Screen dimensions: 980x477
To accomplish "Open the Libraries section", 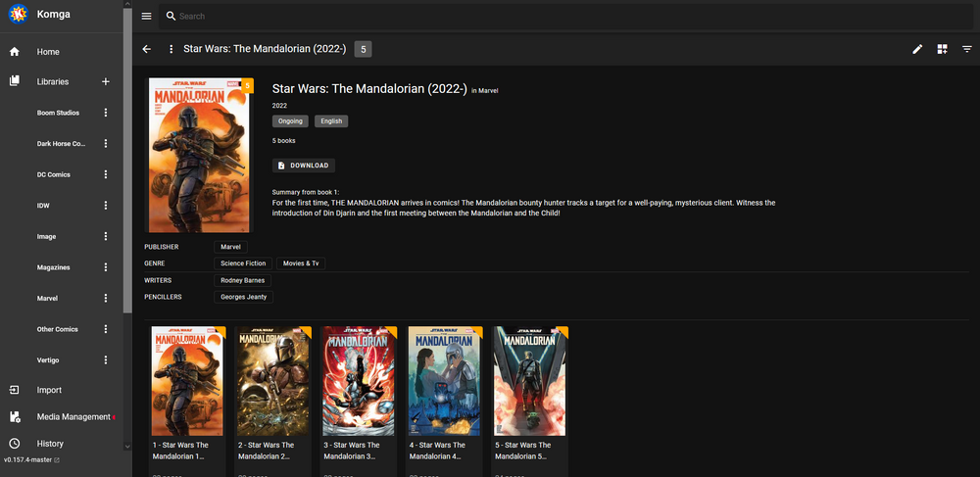I will pyautogui.click(x=53, y=82).
